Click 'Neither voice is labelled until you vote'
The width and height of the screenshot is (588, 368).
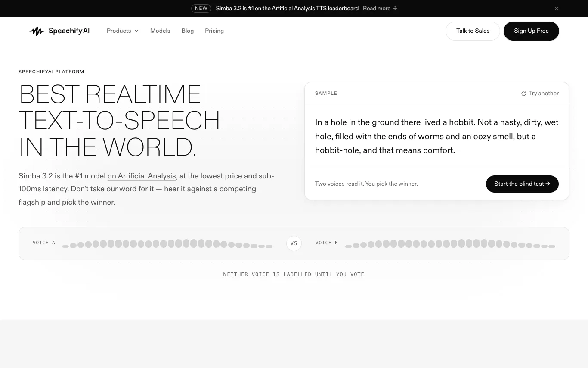294,274
